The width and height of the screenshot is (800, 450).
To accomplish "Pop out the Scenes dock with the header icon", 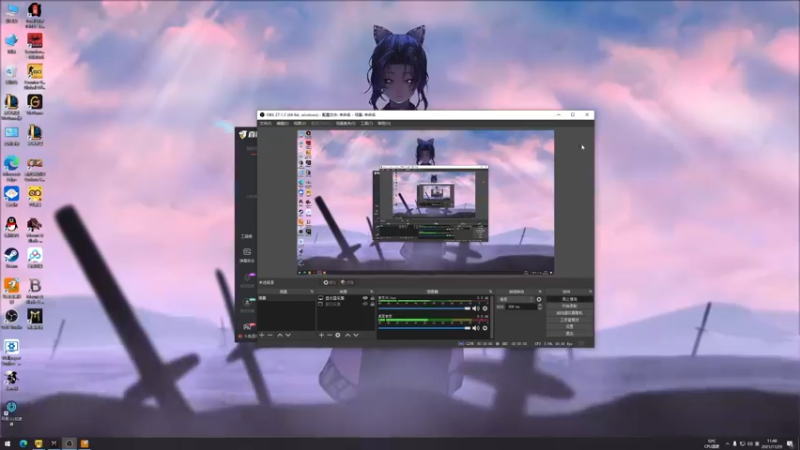I will [x=312, y=292].
